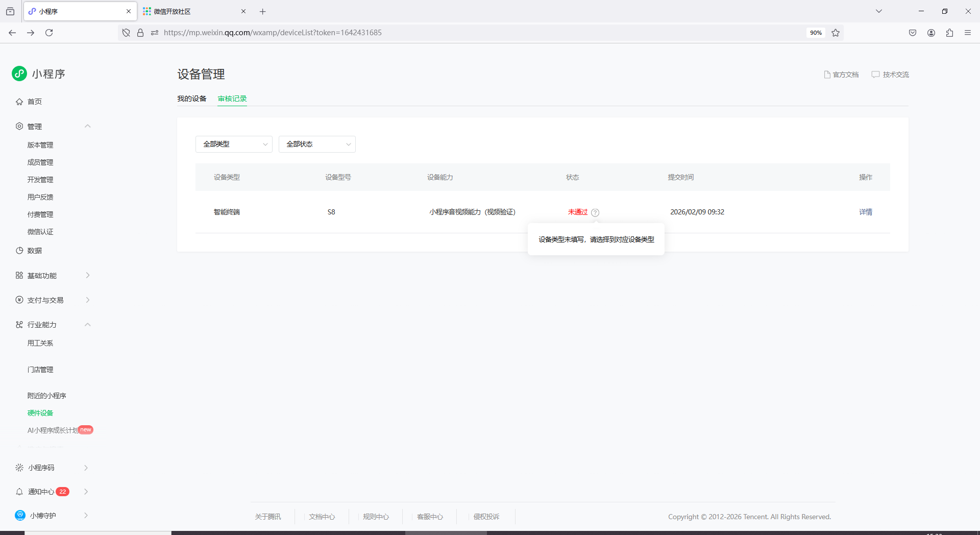Click the 管理 settings icon in sidebar
The width and height of the screenshot is (980, 535).
pos(19,126)
